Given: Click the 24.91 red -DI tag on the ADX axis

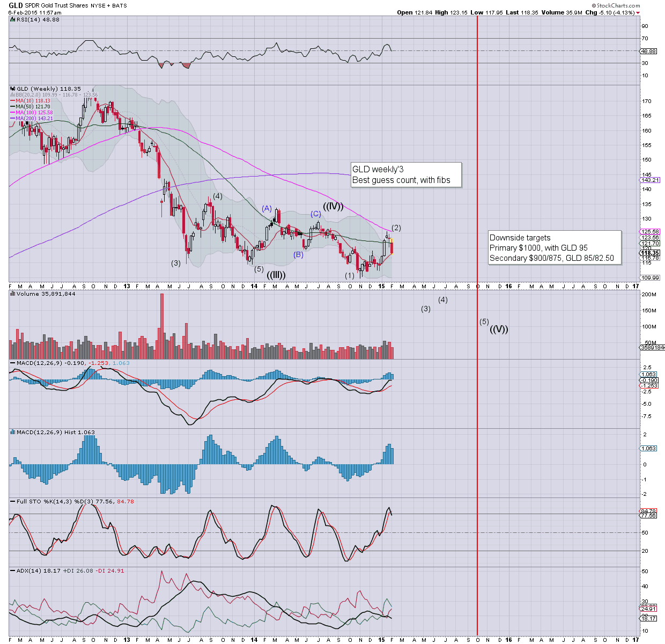Looking at the screenshot, I should click(x=649, y=609).
